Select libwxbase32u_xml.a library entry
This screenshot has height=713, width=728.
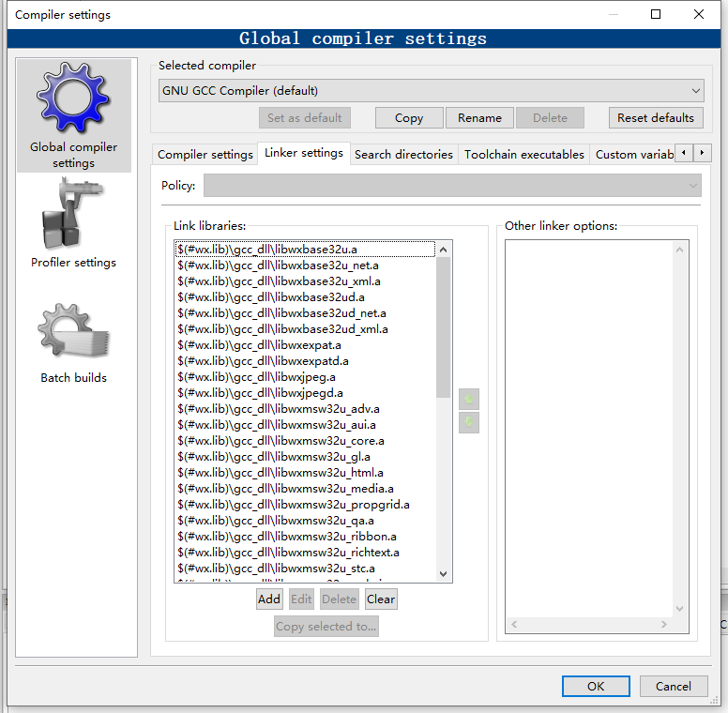pyautogui.click(x=305, y=281)
